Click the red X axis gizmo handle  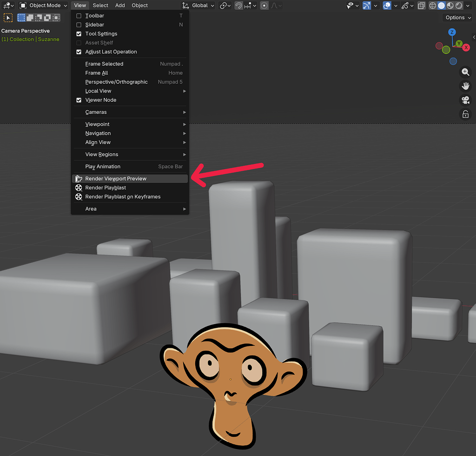[466, 48]
